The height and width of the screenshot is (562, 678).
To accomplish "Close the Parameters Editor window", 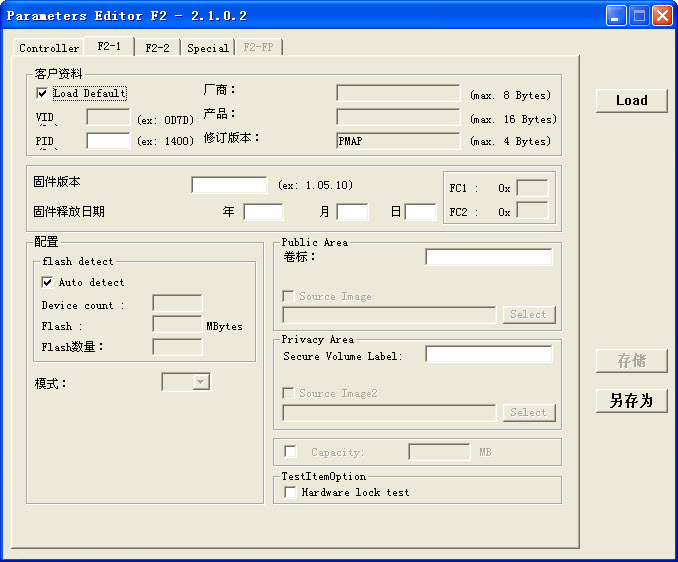I will pos(661,15).
